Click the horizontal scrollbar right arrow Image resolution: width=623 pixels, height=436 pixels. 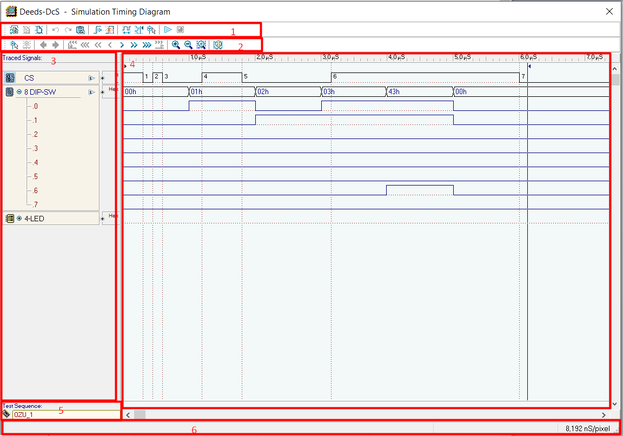604,415
